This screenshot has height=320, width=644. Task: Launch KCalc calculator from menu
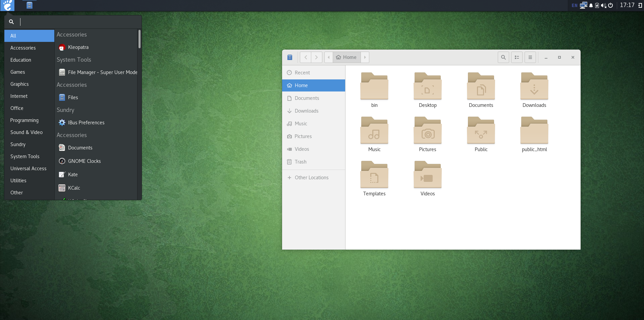coord(74,188)
